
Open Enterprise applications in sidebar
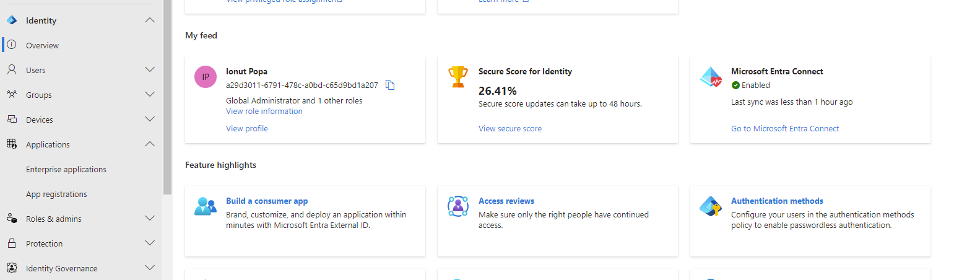click(x=66, y=169)
